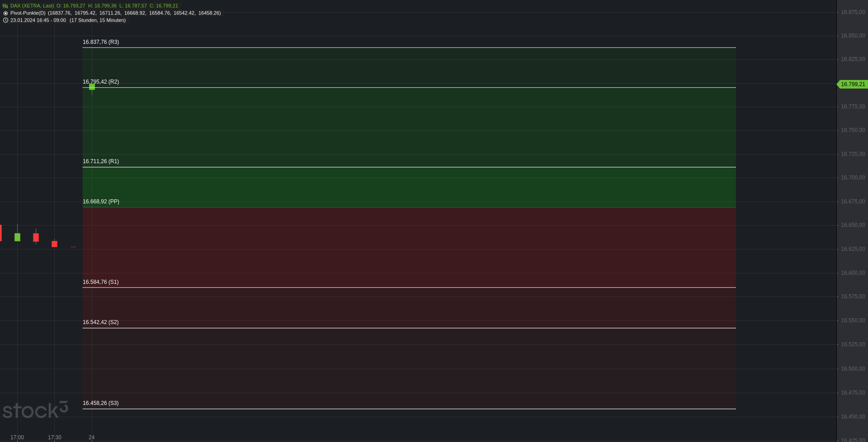Click the green candle at 17:00
The width and height of the screenshot is (868, 442).
[17, 237]
